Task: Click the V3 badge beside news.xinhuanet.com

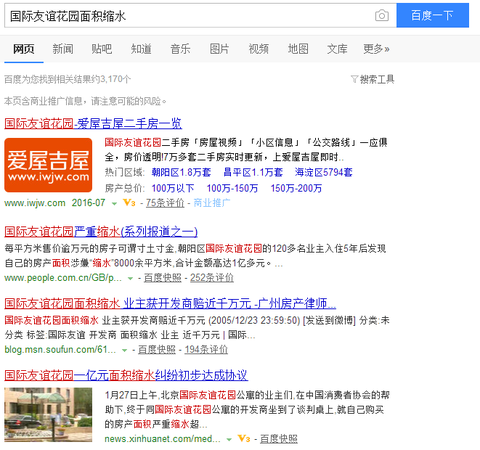Action: point(244,439)
